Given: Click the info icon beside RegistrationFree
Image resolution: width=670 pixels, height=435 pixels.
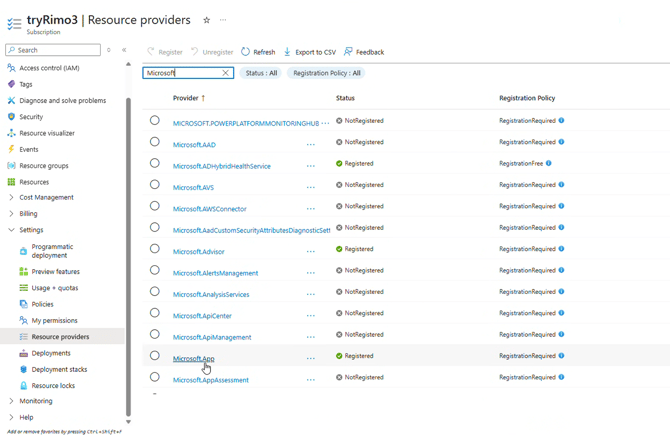Looking at the screenshot, I should pos(549,163).
